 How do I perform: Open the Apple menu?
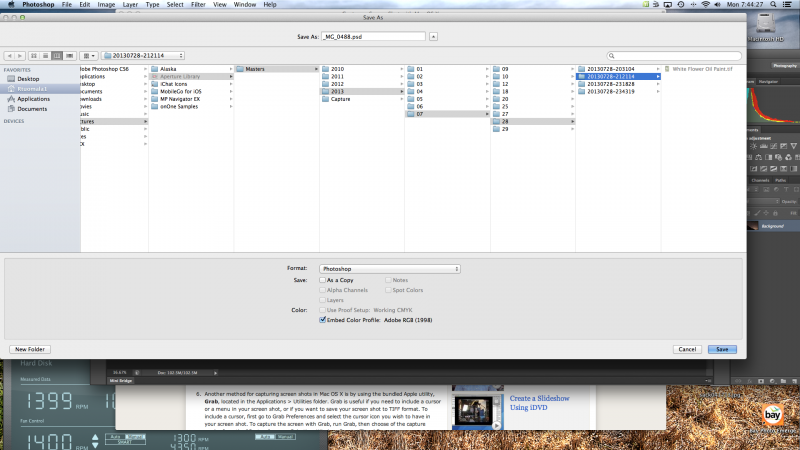click(x=11, y=5)
